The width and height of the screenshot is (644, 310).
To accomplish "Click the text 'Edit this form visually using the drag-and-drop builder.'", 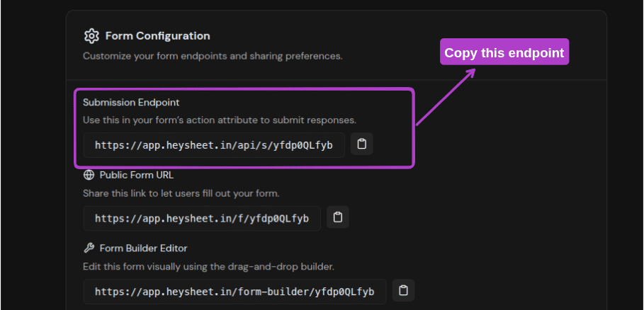I will coord(208,267).
